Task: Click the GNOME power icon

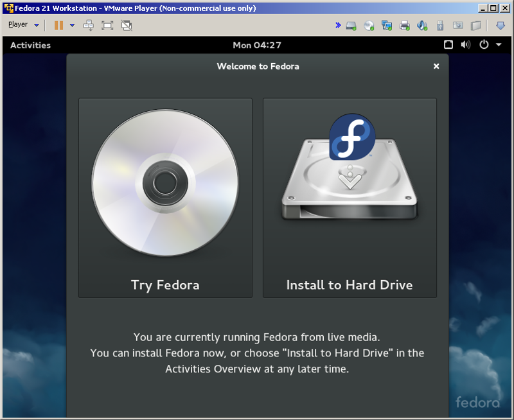Action: tap(484, 44)
